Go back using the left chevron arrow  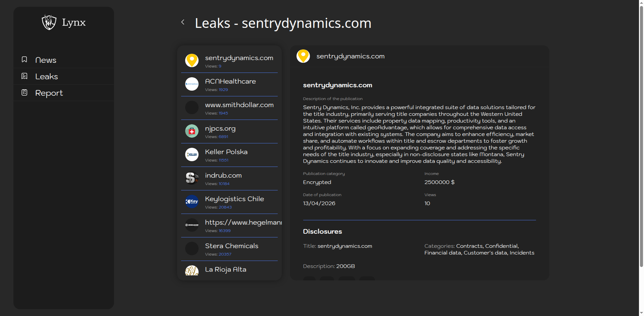click(x=183, y=22)
